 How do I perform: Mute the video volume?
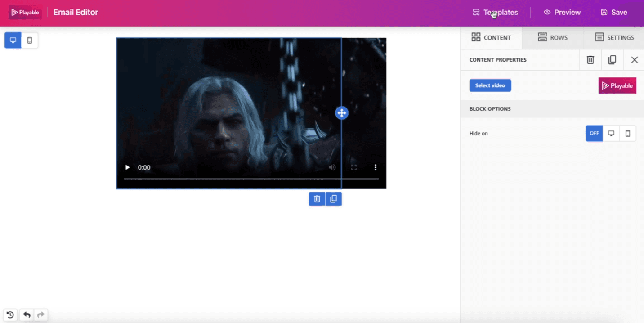(x=332, y=167)
